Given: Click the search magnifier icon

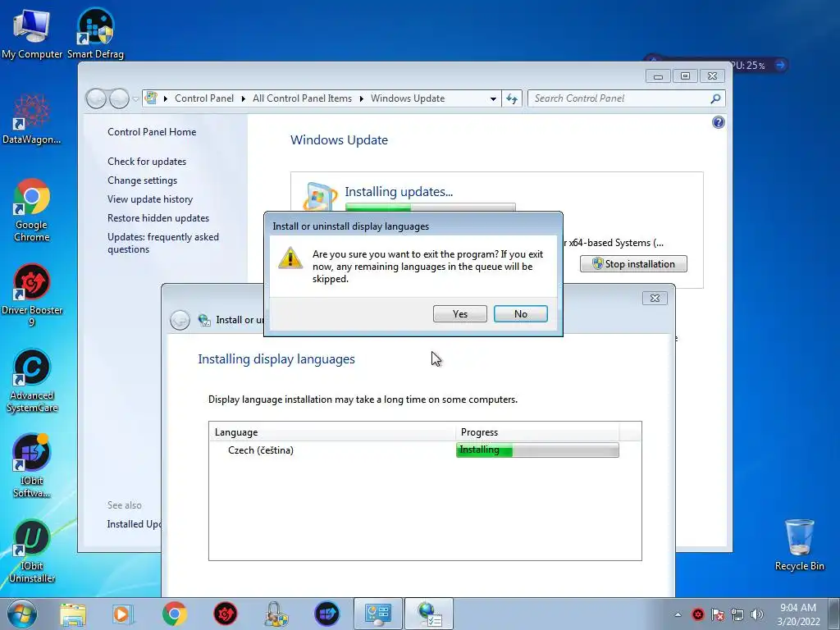Looking at the screenshot, I should pyautogui.click(x=715, y=98).
